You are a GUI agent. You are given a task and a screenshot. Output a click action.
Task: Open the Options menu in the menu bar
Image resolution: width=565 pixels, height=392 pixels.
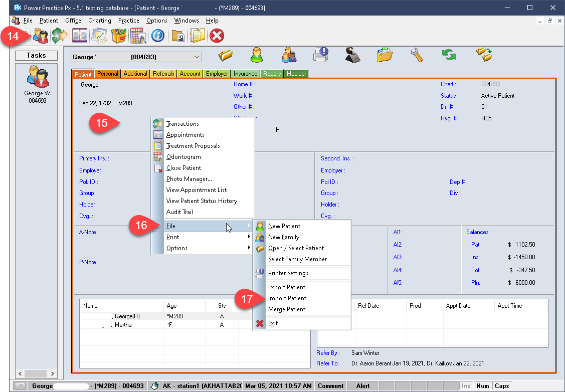coord(157,21)
